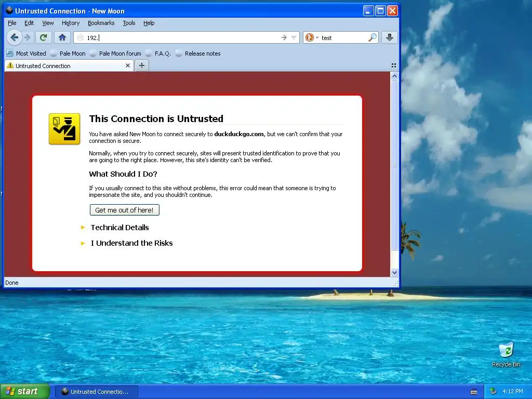Click the 4:12 PM system clock
The height and width of the screenshot is (399, 532).
(513, 392)
